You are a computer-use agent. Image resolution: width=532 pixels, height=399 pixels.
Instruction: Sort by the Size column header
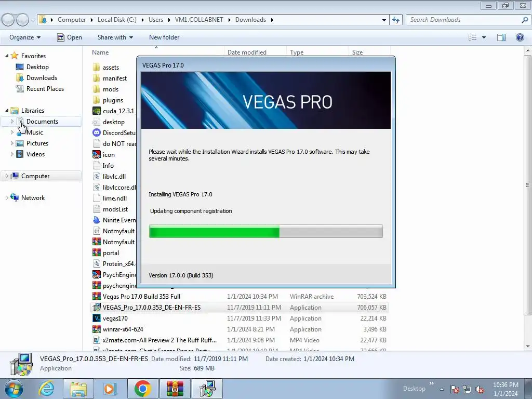coord(357,52)
